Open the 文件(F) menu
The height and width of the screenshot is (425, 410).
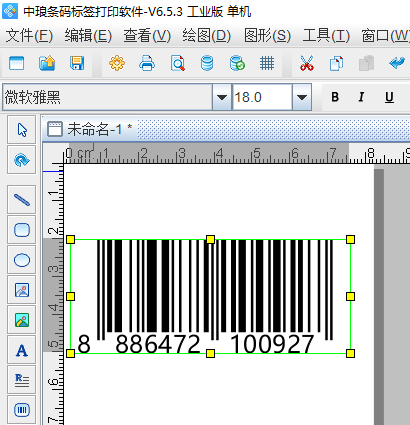29,35
